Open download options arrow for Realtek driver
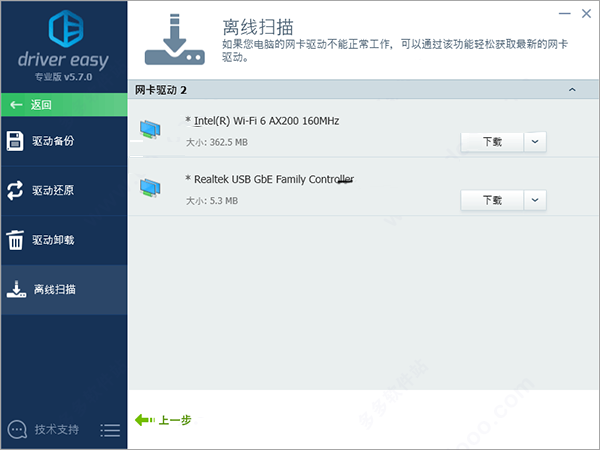Screen dimensions: 600x450 tap(535, 200)
